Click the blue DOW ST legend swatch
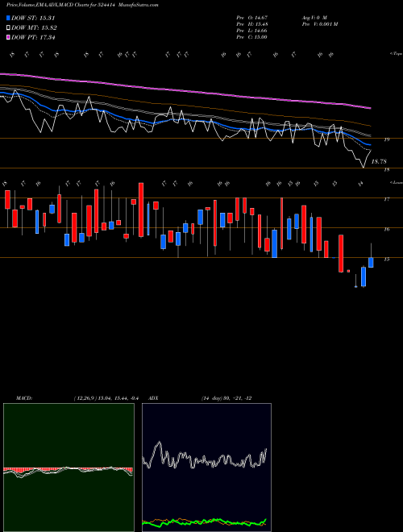Viewport: 403px width, 532px height. click(8, 18)
